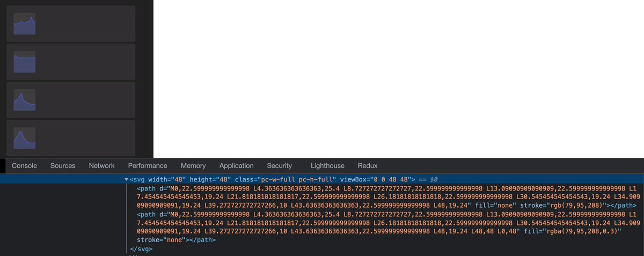This screenshot has width=644, height=256.
Task: Click the first sparkline chart thumbnail with jagged peaks
Action: pos(25,24)
